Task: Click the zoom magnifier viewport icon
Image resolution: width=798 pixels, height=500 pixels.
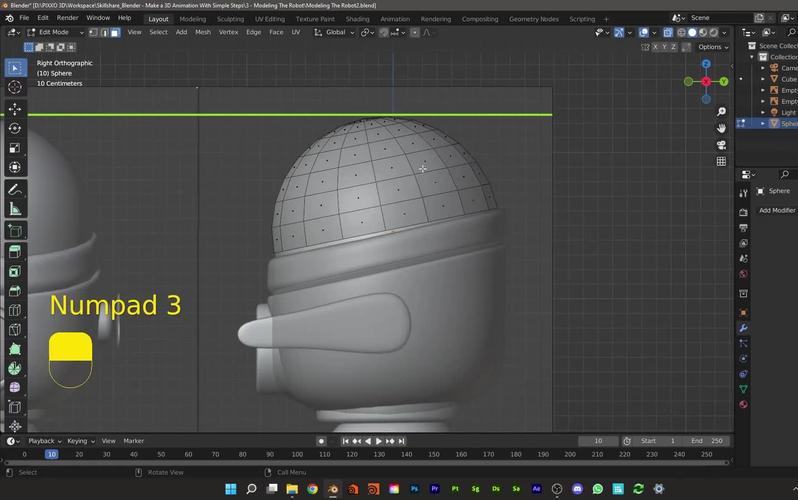Action: point(721,112)
